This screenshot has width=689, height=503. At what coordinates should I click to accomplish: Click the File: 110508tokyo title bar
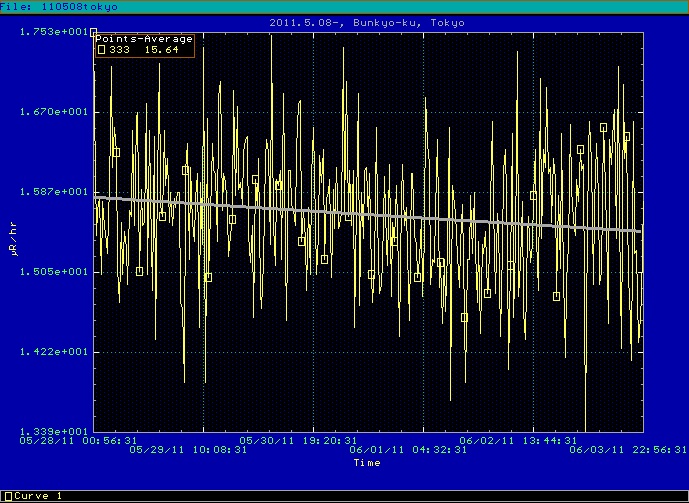pyautogui.click(x=59, y=6)
